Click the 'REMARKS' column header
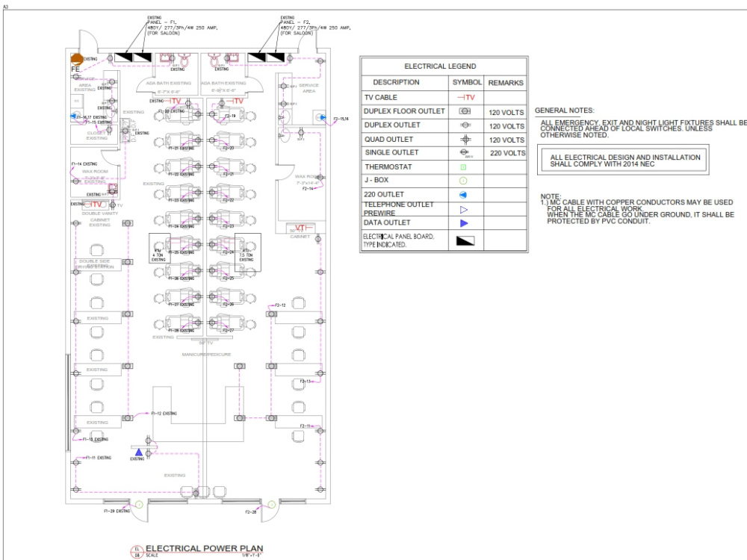Image resolution: width=747 pixels, height=560 pixels. (x=506, y=83)
